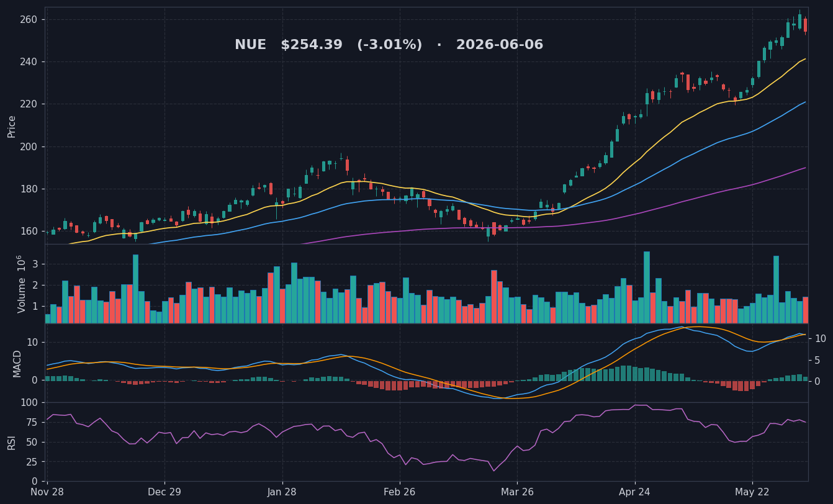Click the 240 tick on the Price axis
This screenshot has width=833, height=504.
[x=29, y=62]
